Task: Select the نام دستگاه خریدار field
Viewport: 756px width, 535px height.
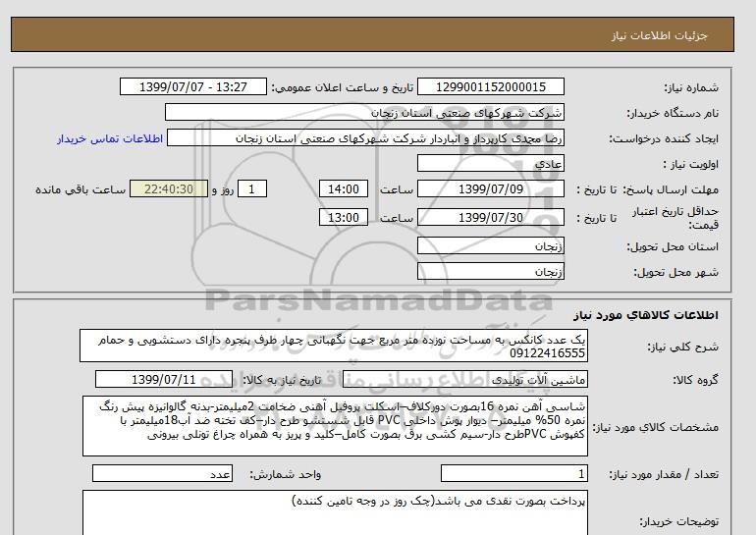Action: coord(364,113)
